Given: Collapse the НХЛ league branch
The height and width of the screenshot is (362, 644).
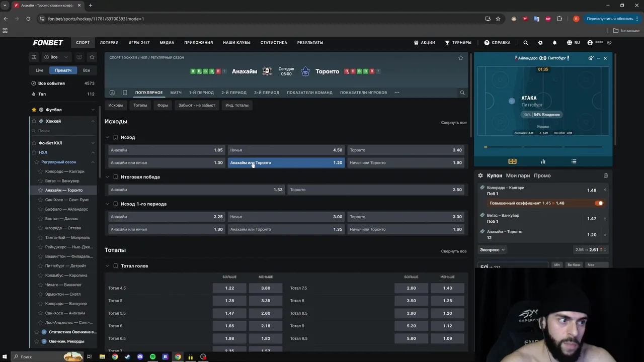Looking at the screenshot, I should [93, 152].
